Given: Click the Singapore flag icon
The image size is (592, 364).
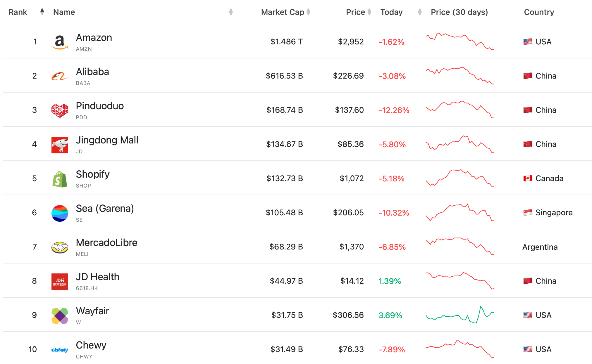Looking at the screenshot, I should tap(528, 212).
